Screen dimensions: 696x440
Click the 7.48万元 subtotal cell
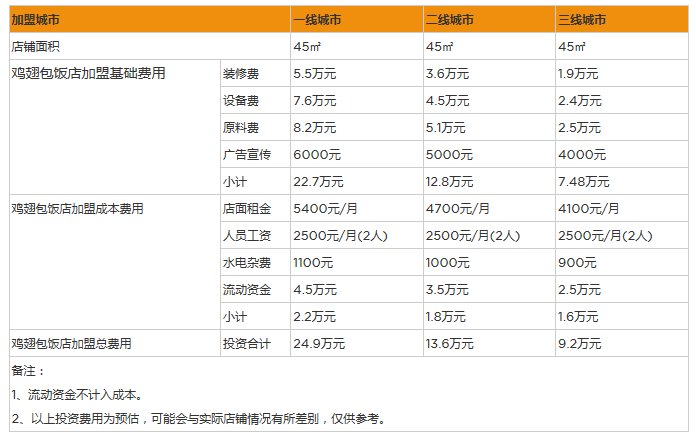[x=584, y=182]
